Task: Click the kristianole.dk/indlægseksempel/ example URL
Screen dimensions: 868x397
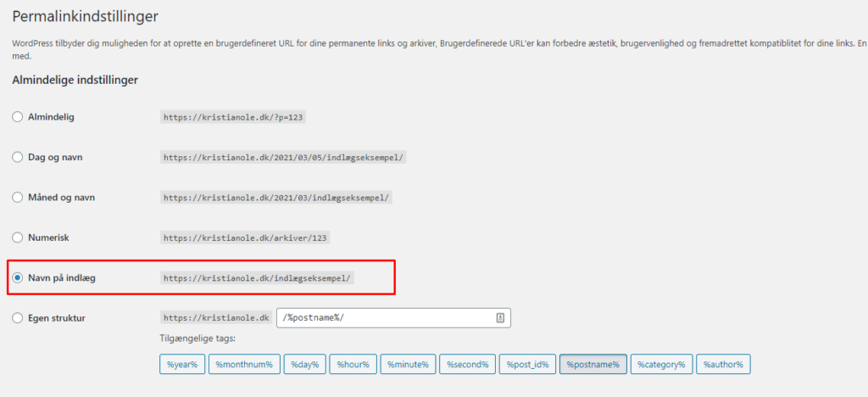Action: point(257,278)
